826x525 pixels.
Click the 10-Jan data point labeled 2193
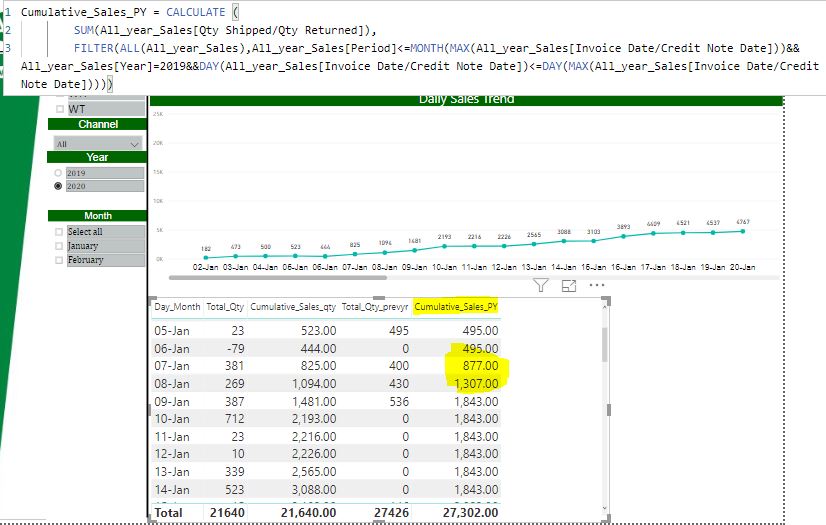[444, 246]
